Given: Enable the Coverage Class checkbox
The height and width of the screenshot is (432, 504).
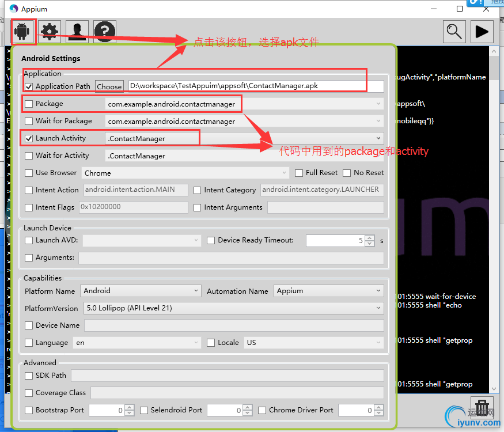Looking at the screenshot, I should coord(29,393).
